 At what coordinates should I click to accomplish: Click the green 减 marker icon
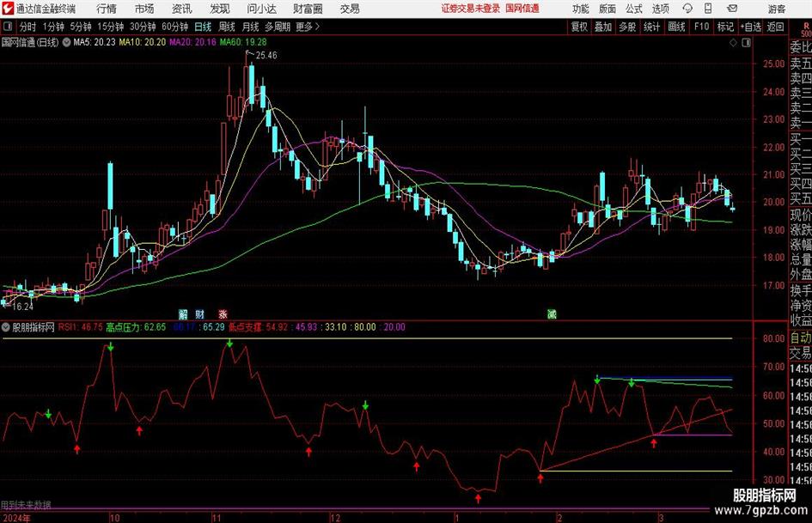pos(552,313)
